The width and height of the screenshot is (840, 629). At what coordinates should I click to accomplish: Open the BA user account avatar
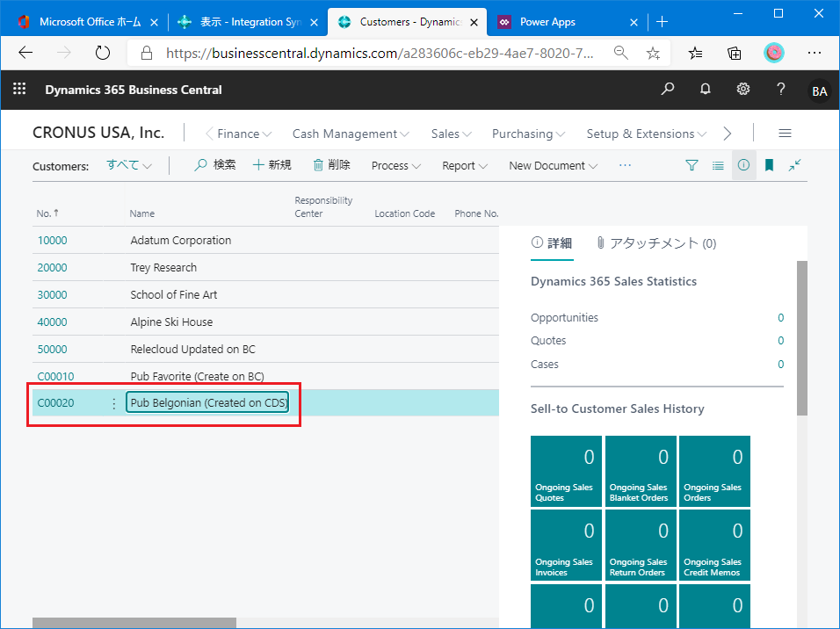[x=819, y=91]
